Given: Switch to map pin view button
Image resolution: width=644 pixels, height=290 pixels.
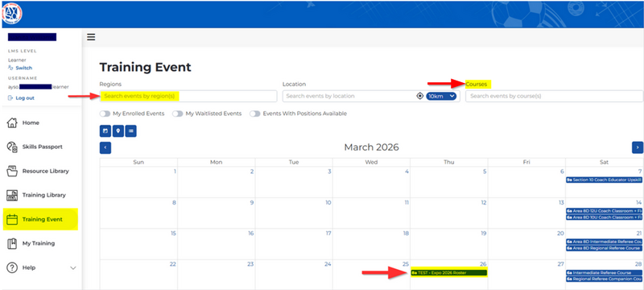Looking at the screenshot, I should (x=118, y=131).
